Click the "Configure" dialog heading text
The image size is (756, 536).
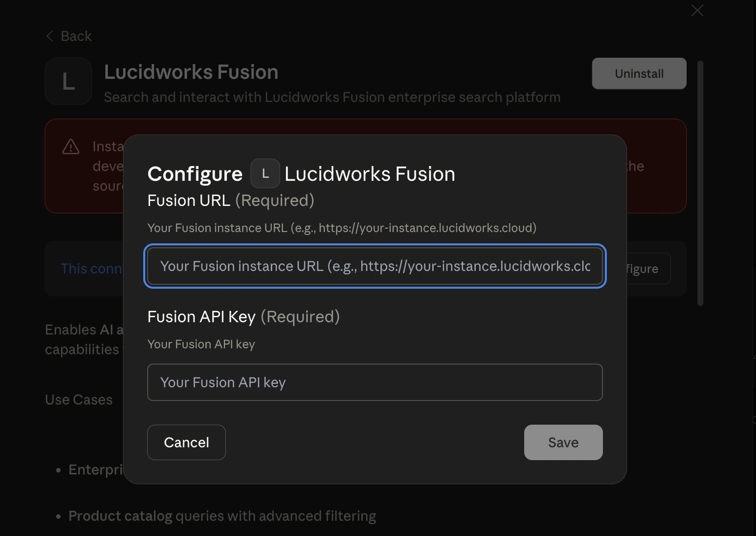click(x=195, y=173)
